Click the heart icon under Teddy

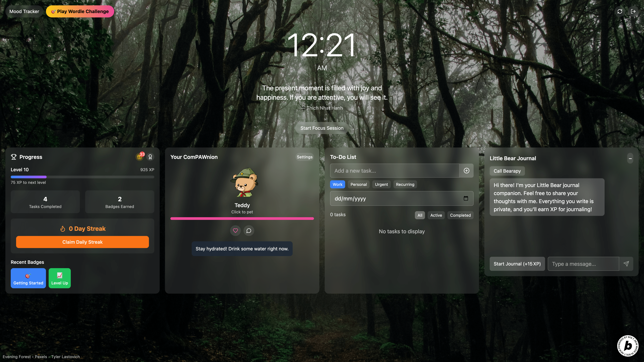235,231
